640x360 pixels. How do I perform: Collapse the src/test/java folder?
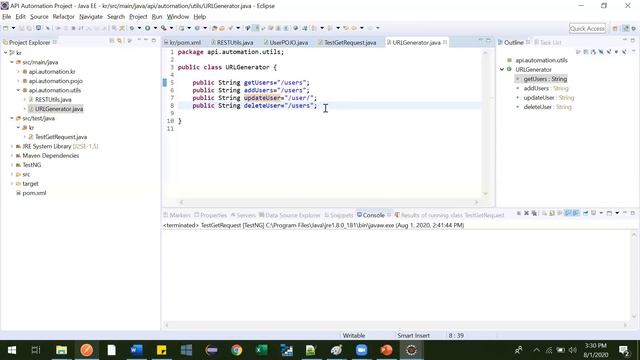[12, 118]
